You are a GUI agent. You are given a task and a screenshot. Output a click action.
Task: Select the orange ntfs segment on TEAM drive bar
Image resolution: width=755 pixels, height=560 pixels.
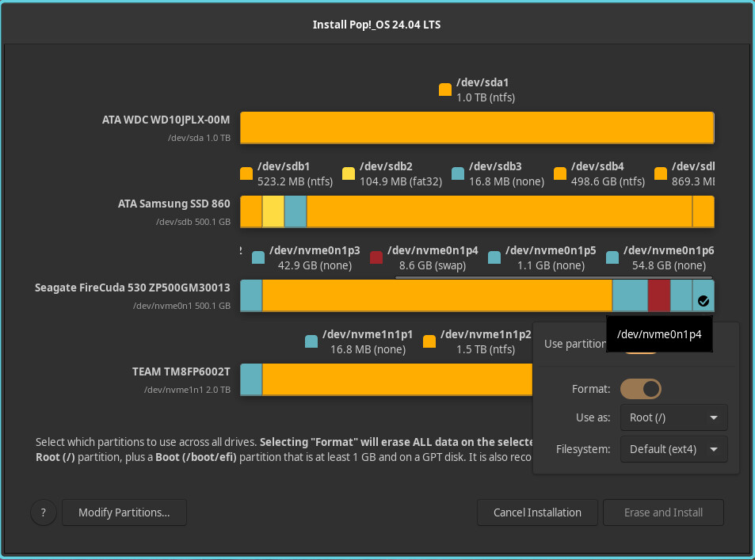(x=397, y=379)
